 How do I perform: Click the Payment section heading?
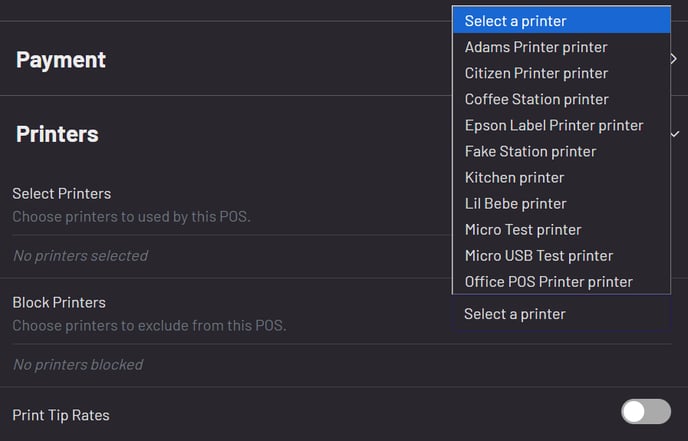pyautogui.click(x=61, y=59)
